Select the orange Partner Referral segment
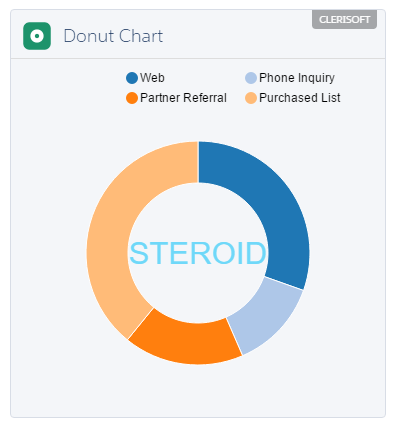 pos(187,342)
